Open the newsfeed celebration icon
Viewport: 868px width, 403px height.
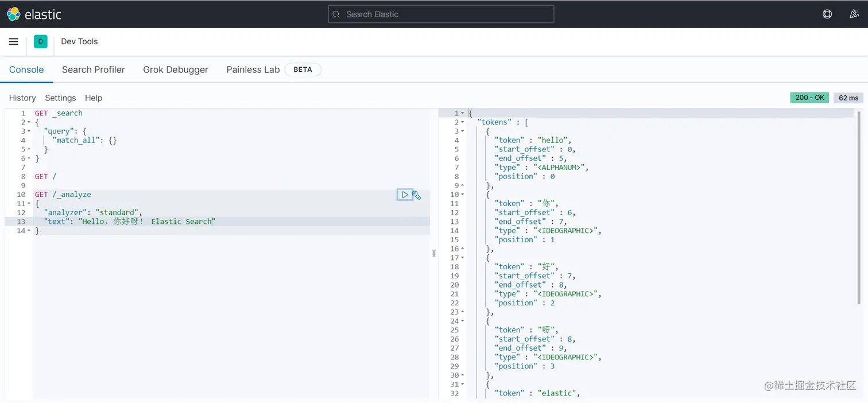pos(854,14)
